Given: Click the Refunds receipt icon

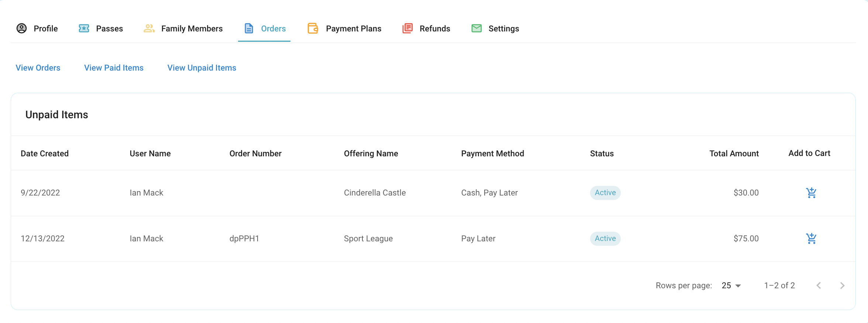Looking at the screenshot, I should 407,28.
